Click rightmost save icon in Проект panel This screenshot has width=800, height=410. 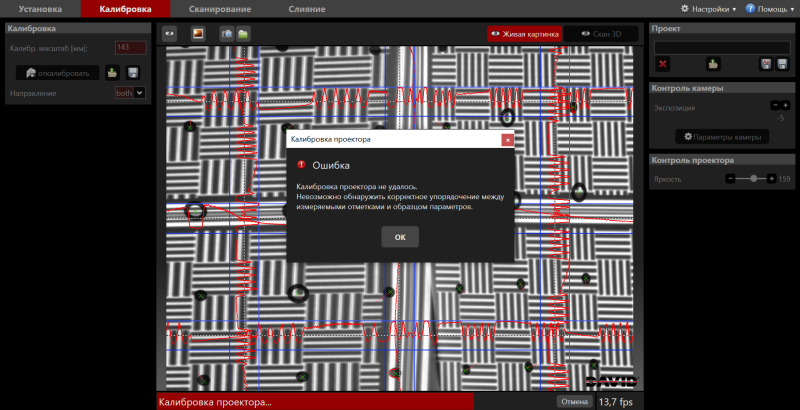[783, 64]
